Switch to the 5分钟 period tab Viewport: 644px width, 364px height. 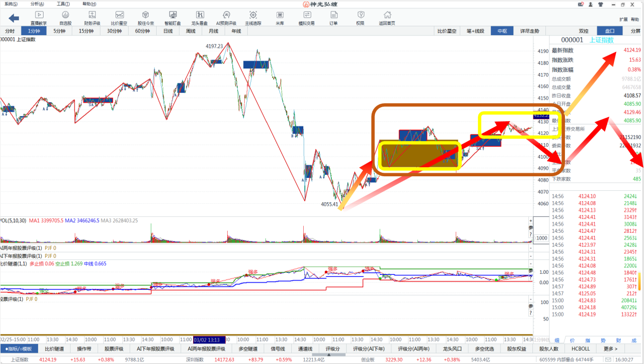[x=59, y=31]
